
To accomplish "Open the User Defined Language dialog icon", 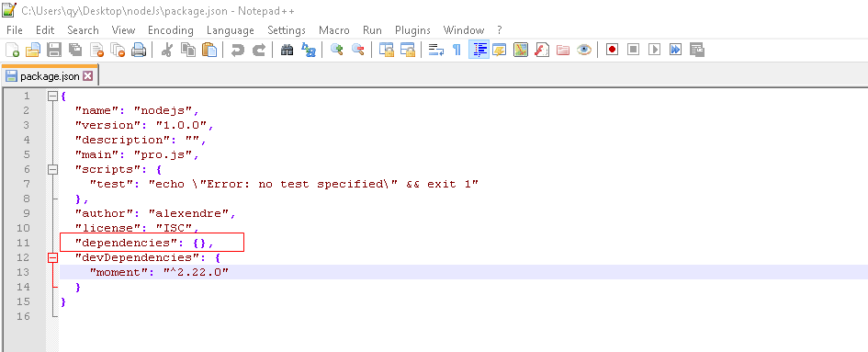I will pyautogui.click(x=500, y=50).
